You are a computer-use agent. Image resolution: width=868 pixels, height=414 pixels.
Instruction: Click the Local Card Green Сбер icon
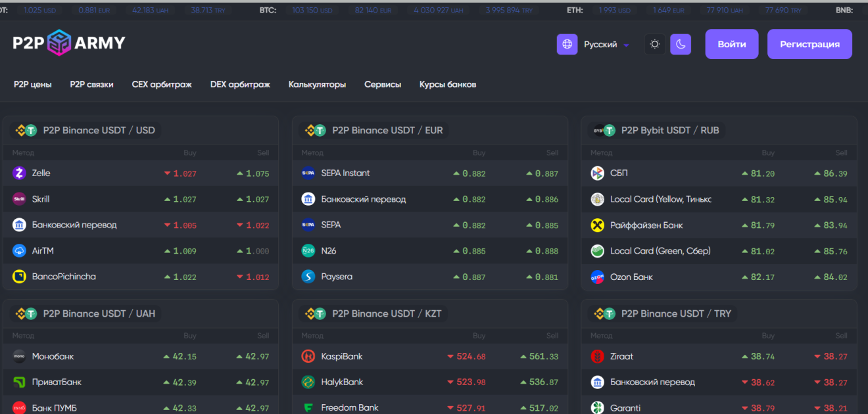tap(598, 251)
